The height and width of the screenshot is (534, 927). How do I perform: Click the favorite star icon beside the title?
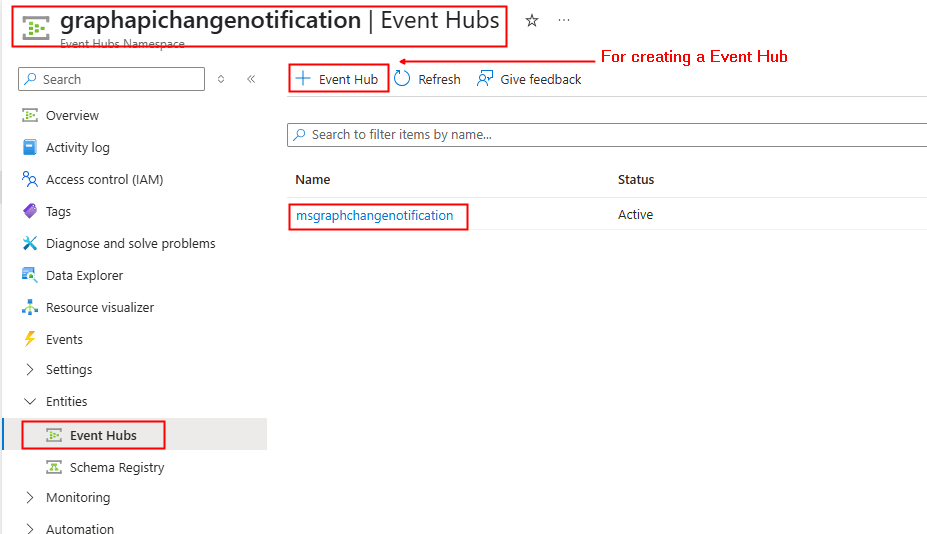click(532, 21)
